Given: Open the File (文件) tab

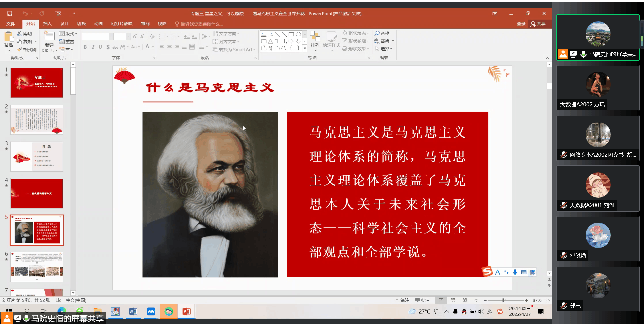Looking at the screenshot, I should [x=11, y=24].
